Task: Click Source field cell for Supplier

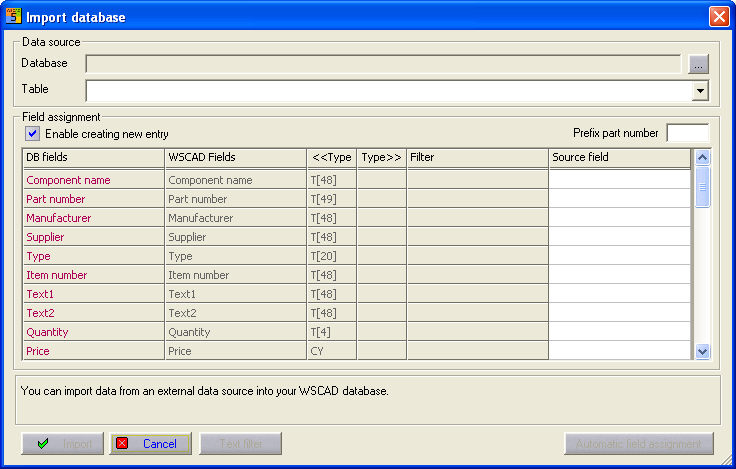Action: [x=620, y=237]
